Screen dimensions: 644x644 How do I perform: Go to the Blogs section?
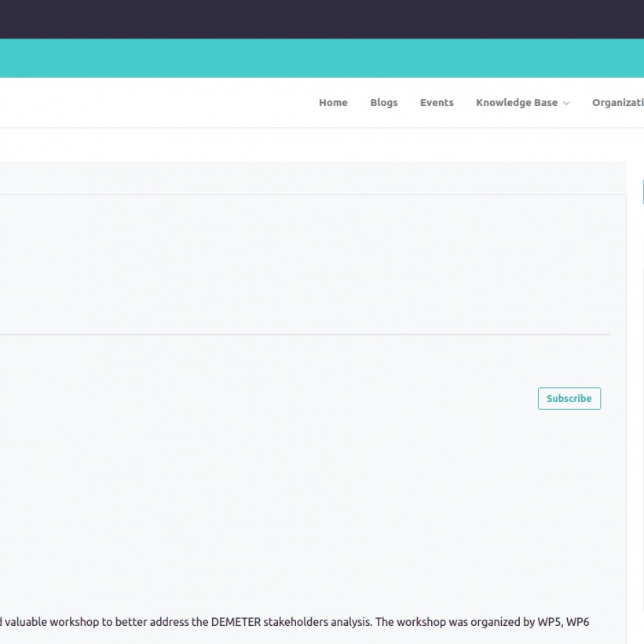[x=384, y=103]
